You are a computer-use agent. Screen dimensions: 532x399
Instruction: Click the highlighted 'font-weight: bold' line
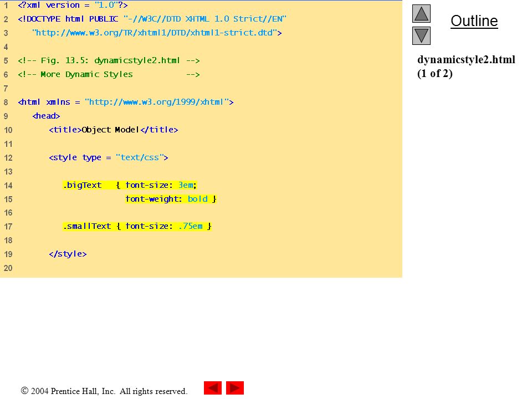(171, 199)
